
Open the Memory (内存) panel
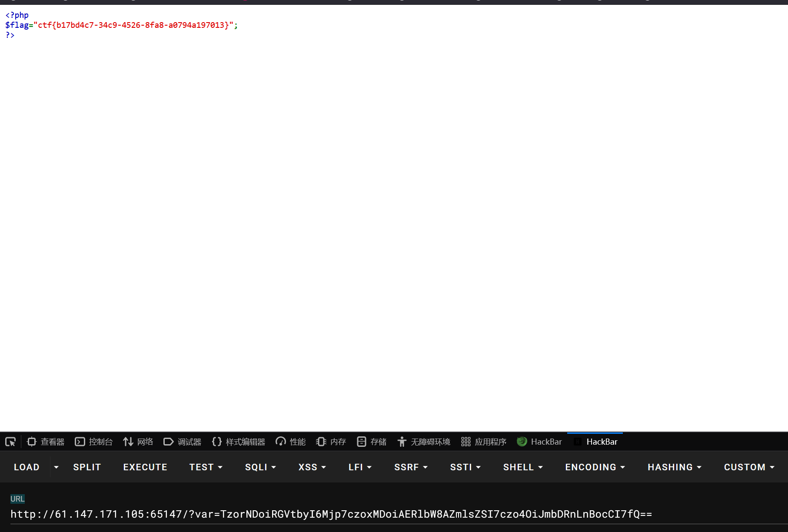tap(331, 442)
